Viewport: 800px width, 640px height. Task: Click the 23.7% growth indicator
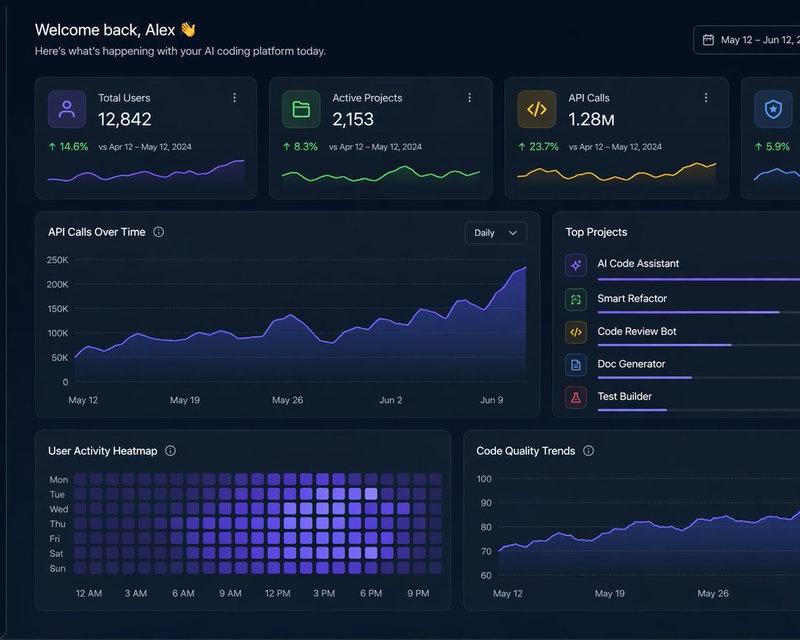pyautogui.click(x=538, y=146)
